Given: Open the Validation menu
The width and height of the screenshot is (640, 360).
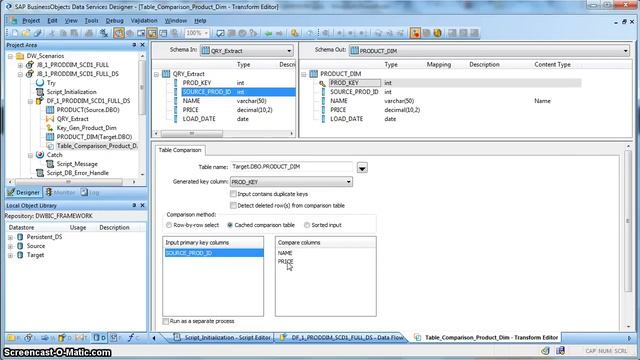Looking at the screenshot, I should tap(144, 20).
